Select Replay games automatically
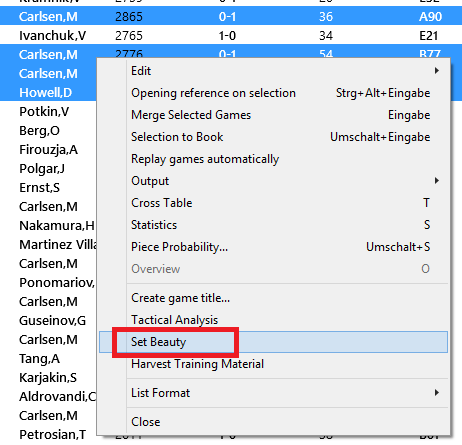This screenshot has width=462, height=445. pyautogui.click(x=273, y=159)
